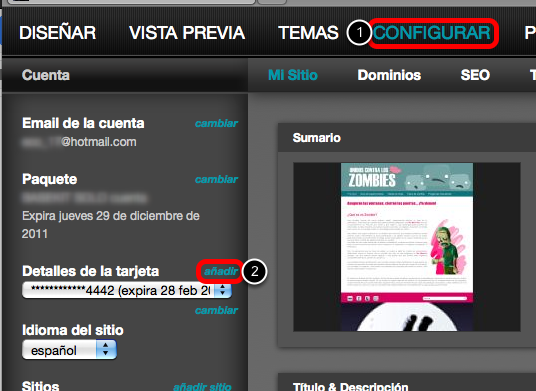The height and width of the screenshot is (391, 536).
Task: Click the Título & Descripción section header
Action: point(407,383)
